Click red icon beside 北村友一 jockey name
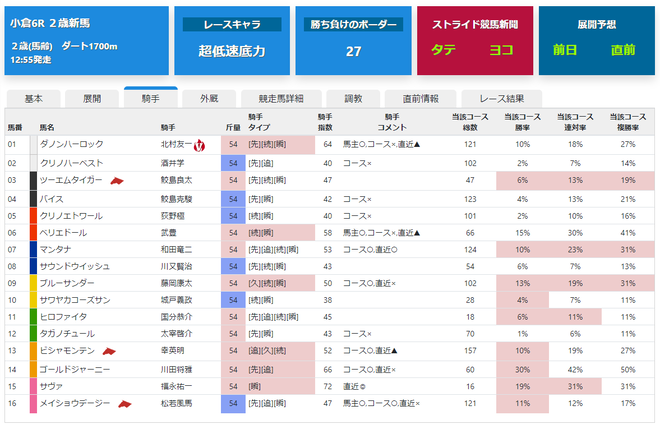The image size is (660, 429). [199, 146]
